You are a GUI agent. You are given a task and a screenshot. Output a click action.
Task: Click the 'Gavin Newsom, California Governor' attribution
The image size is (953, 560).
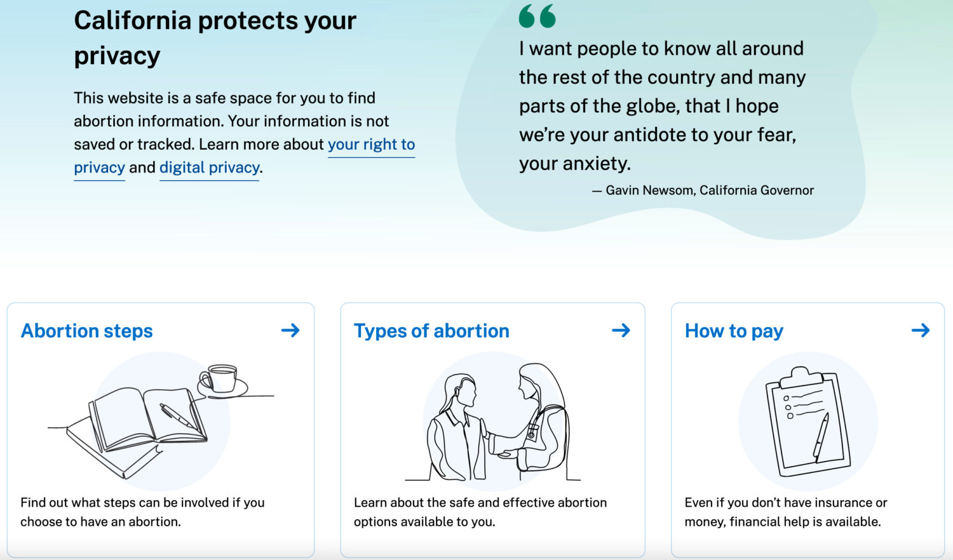click(x=703, y=190)
